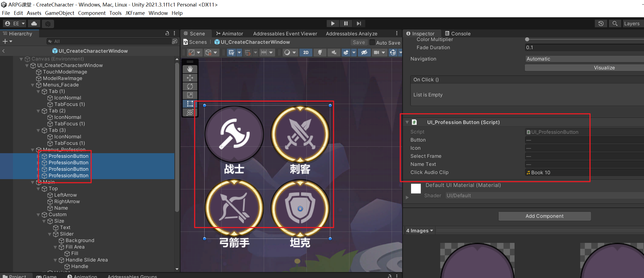Open Undo History clock icon
Image resolution: width=644 pixels, height=278 pixels.
tap(601, 24)
